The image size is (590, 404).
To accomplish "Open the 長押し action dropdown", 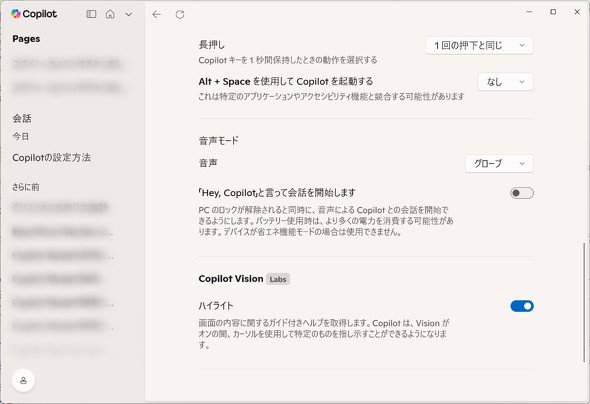I will coord(479,46).
